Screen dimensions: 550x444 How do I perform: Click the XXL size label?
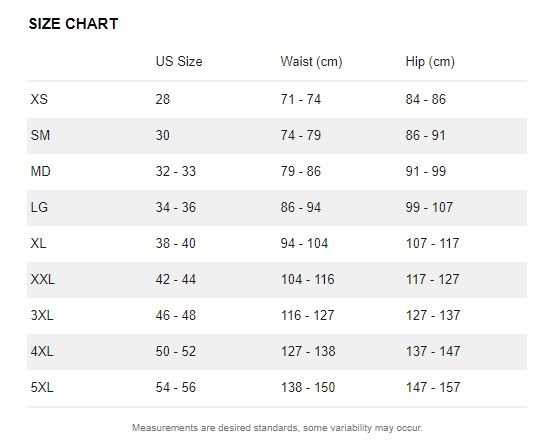42,280
